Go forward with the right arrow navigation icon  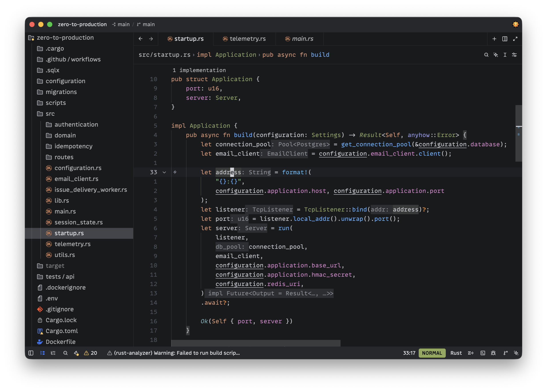[151, 39]
